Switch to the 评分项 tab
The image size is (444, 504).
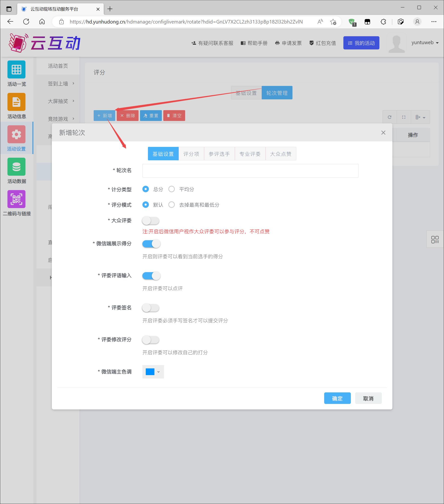[x=191, y=154]
